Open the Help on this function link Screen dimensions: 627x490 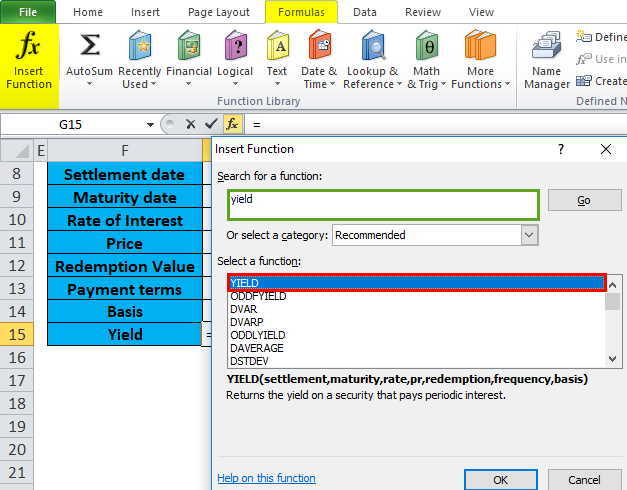tap(266, 478)
